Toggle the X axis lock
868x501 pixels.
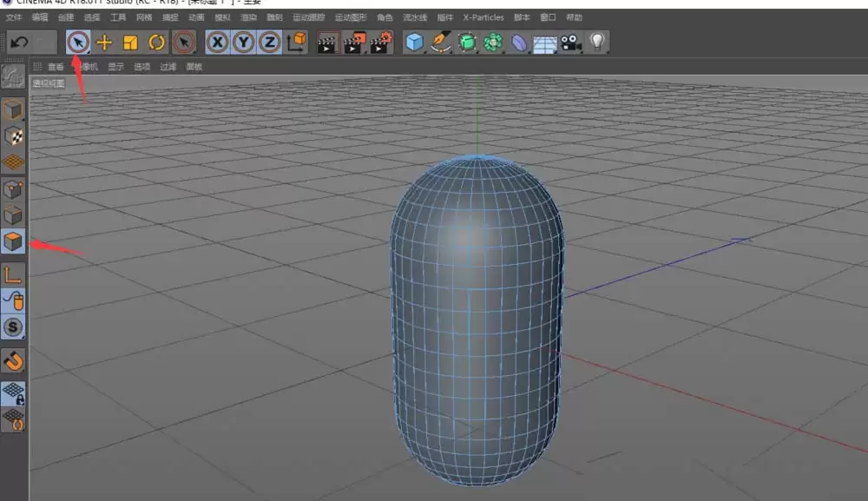[x=217, y=42]
